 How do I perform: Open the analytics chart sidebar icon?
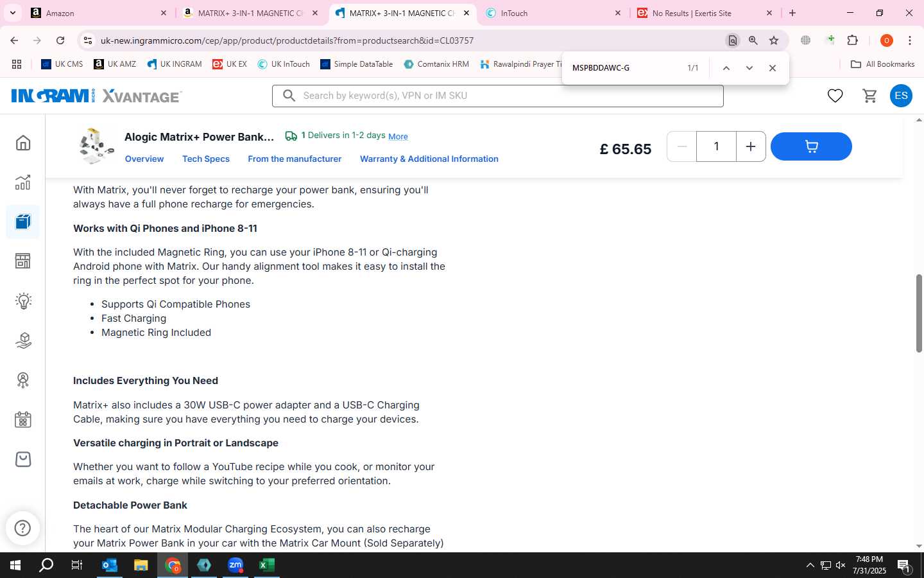[x=23, y=182]
